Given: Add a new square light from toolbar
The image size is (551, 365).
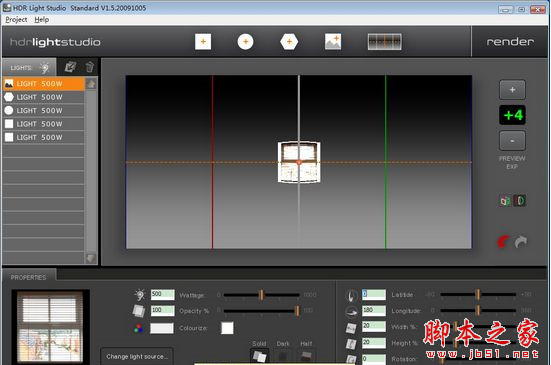Looking at the screenshot, I should tap(203, 42).
